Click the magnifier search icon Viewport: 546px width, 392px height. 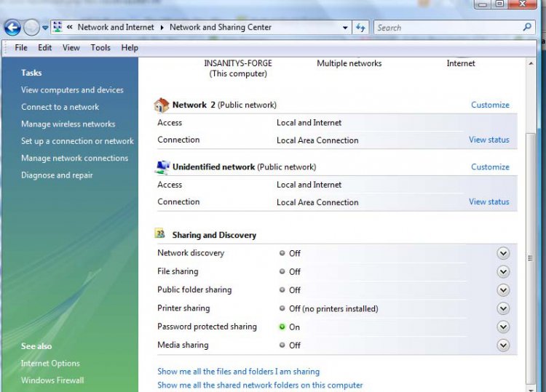point(527,27)
